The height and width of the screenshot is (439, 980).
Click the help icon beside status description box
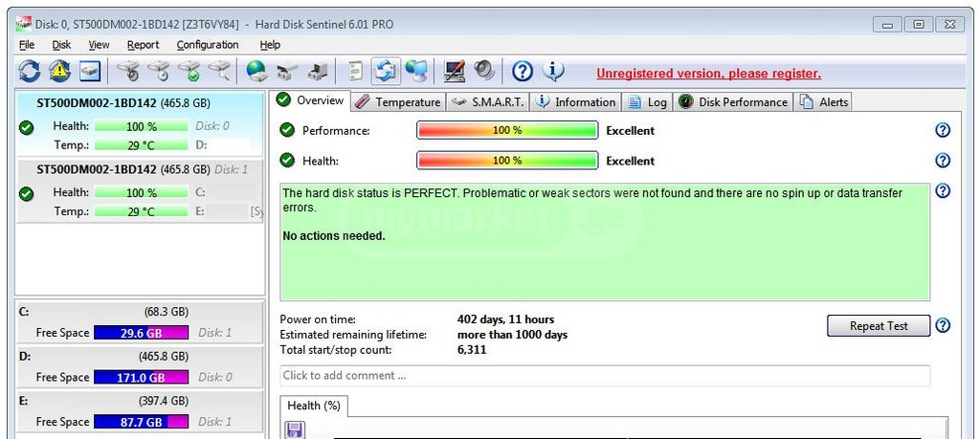click(943, 190)
